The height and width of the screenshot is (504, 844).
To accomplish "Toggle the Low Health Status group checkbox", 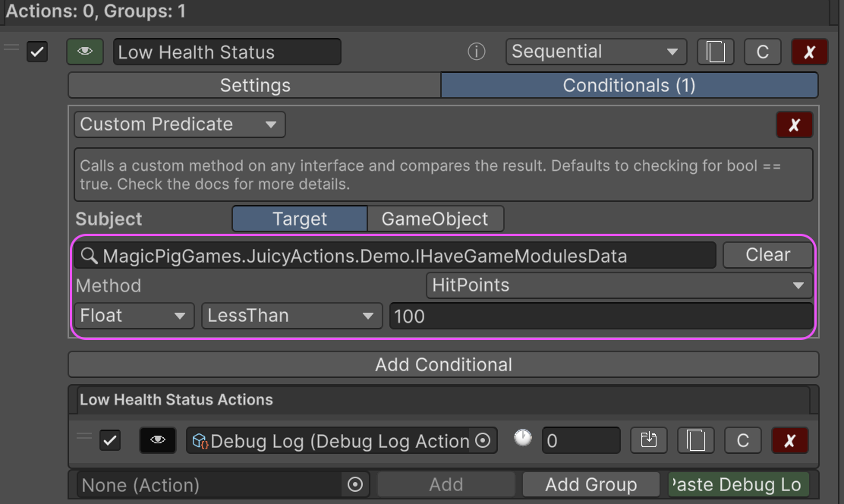I will pyautogui.click(x=37, y=52).
